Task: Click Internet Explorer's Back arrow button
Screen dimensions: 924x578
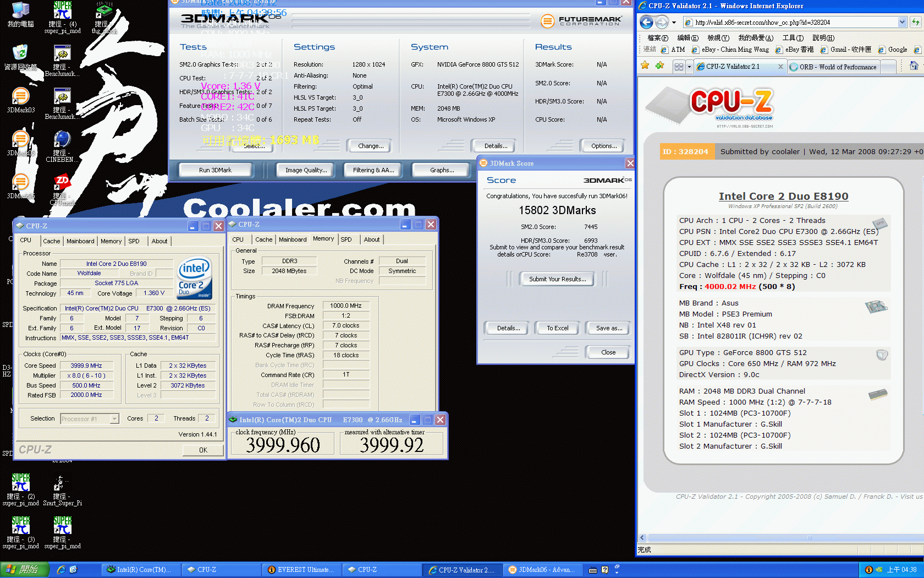Action: 647,22
